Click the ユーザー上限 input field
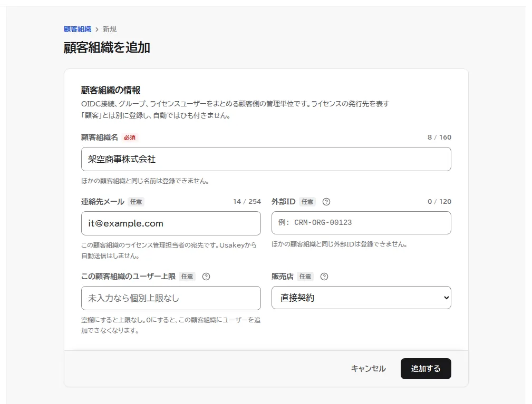 coord(171,298)
